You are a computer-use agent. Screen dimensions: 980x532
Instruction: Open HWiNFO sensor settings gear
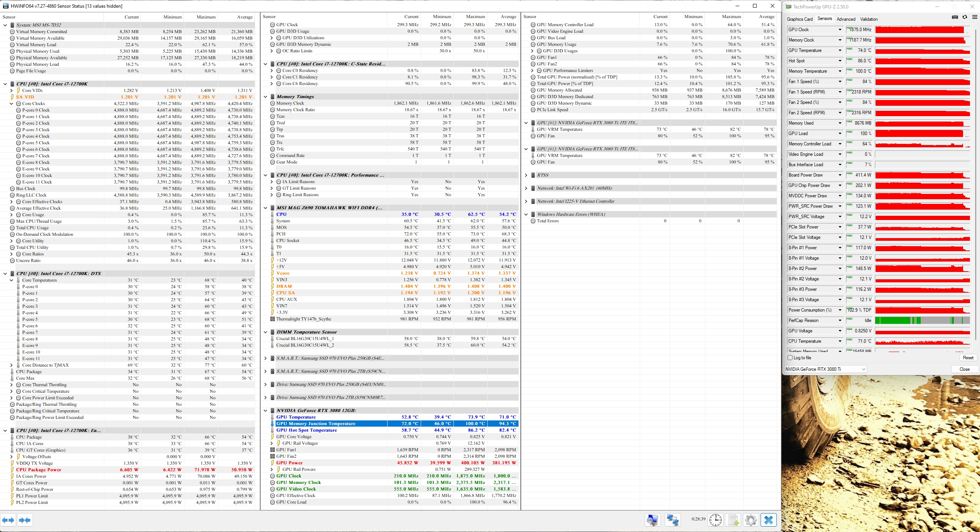click(751, 520)
